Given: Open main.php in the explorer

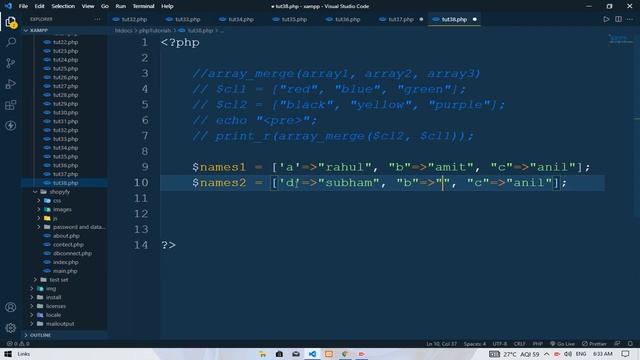Looking at the screenshot, I should [65, 271].
